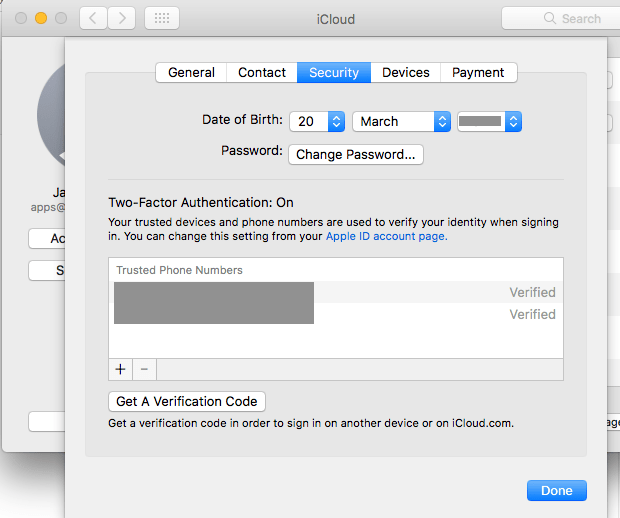Open the birth month dropdown showing March
Image resolution: width=620 pixels, height=518 pixels.
pyautogui.click(x=401, y=121)
